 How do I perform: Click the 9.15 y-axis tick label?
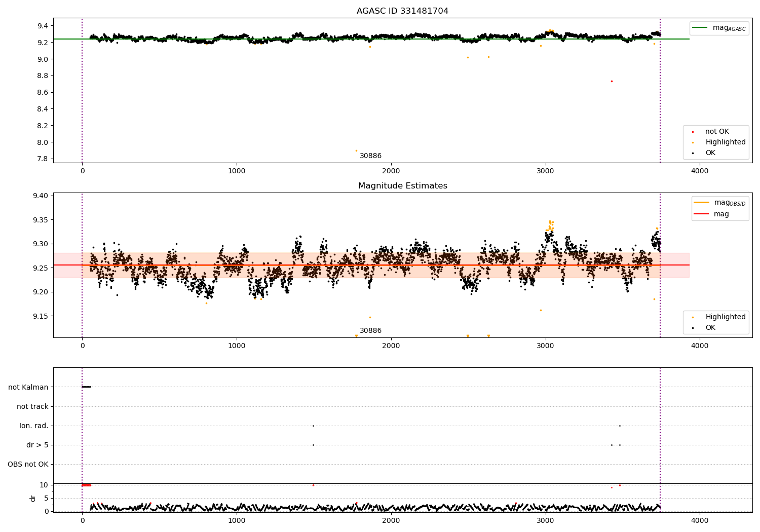[40, 316]
